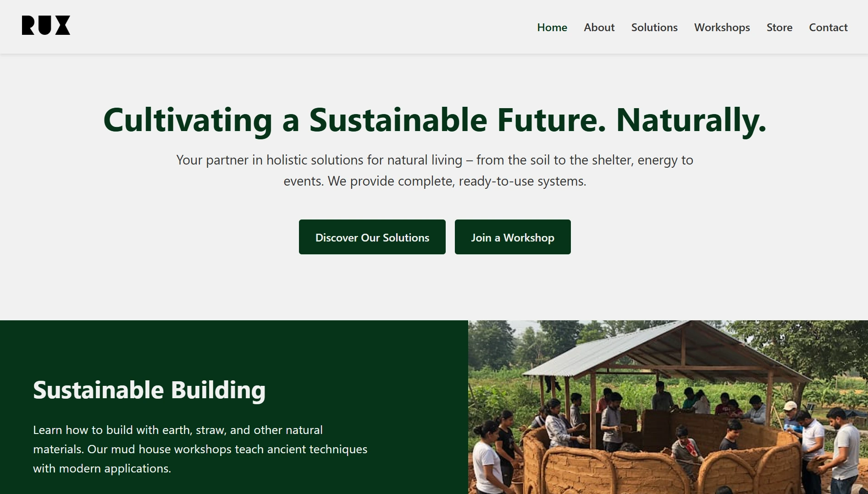Image resolution: width=868 pixels, height=494 pixels.
Task: Click the Join a Workshop button
Action: pyautogui.click(x=513, y=237)
